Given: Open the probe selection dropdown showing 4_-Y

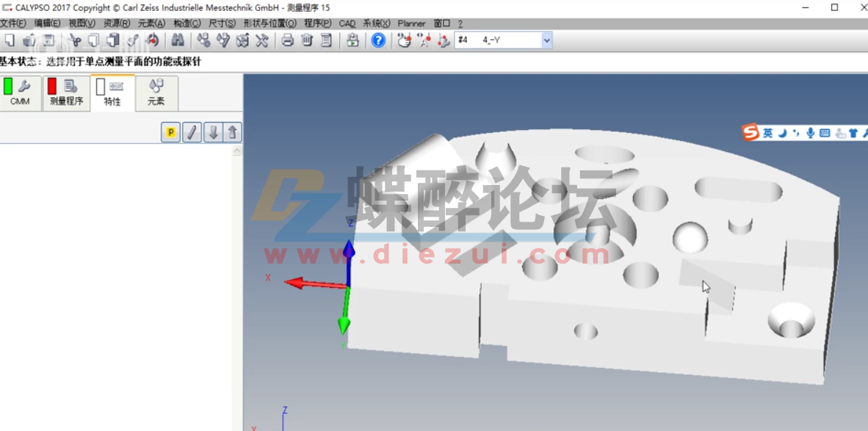Looking at the screenshot, I should (545, 40).
